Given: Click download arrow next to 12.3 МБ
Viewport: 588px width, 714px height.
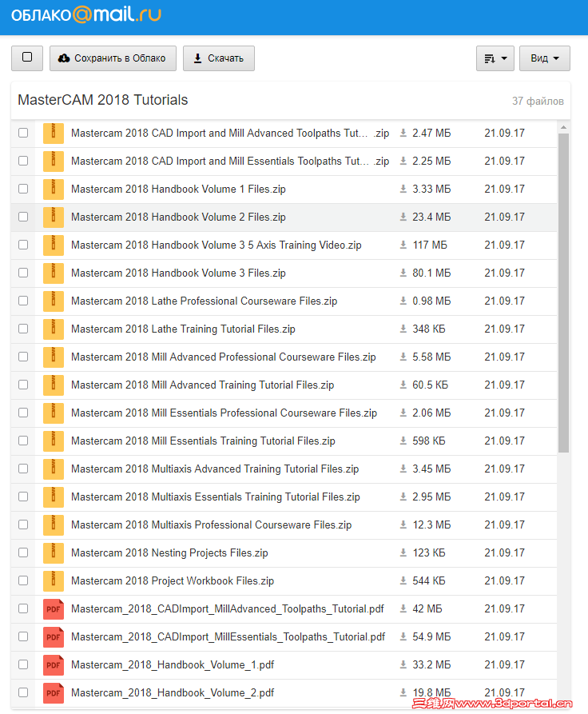Looking at the screenshot, I should 403,525.
